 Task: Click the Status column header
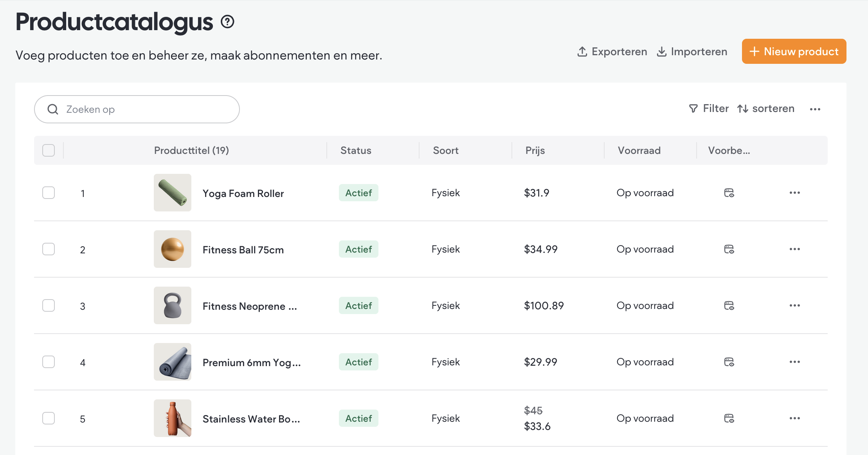[x=356, y=150]
